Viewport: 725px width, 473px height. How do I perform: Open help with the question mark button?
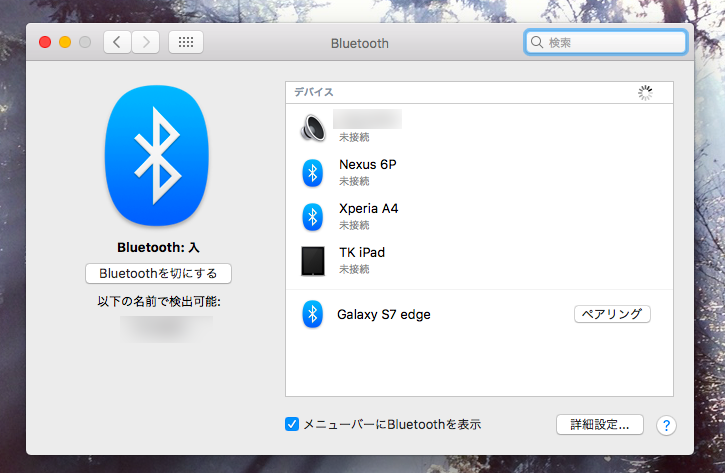point(667,425)
